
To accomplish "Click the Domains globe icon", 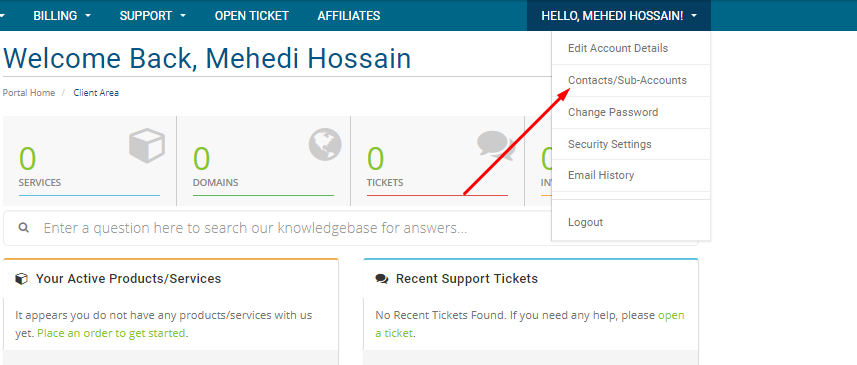I will click(325, 145).
